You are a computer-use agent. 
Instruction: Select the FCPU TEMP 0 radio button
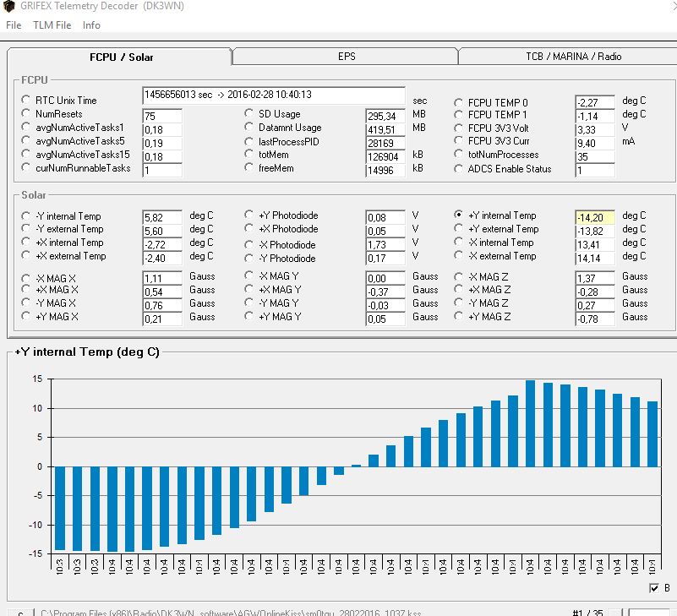[459, 103]
